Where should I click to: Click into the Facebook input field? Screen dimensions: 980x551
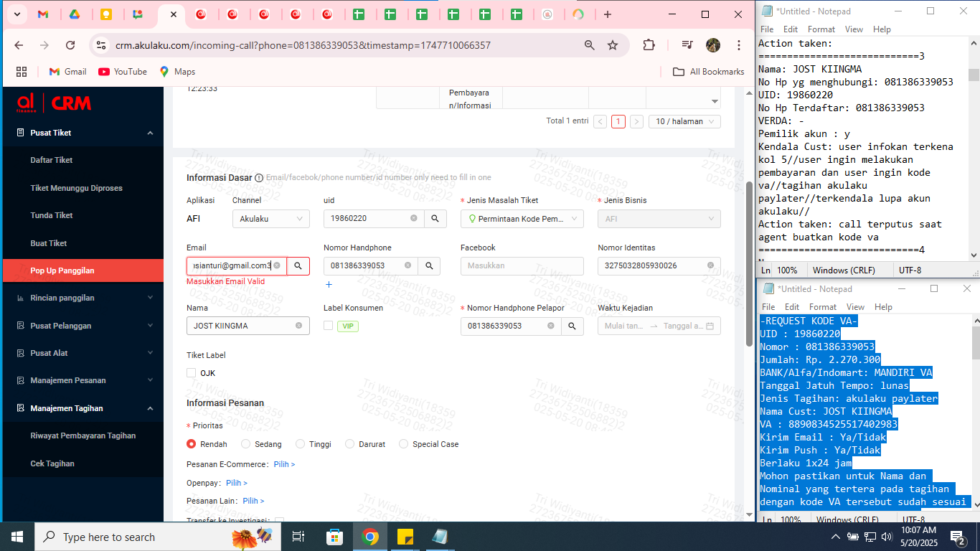[522, 266]
